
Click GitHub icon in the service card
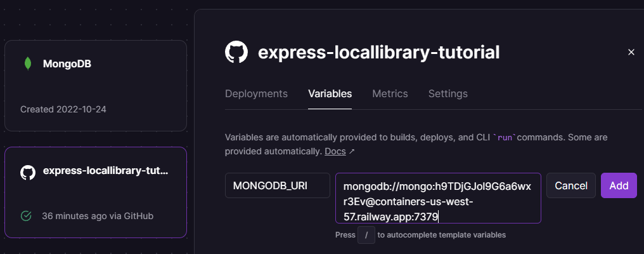click(28, 172)
